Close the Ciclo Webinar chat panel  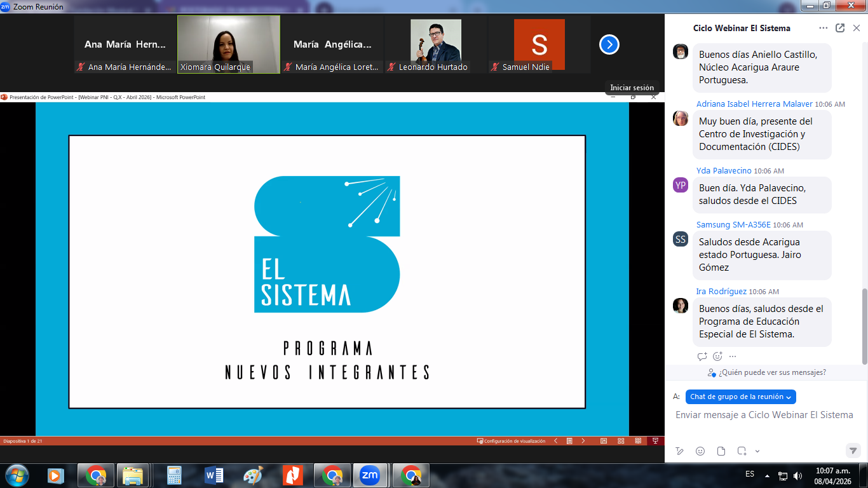856,28
